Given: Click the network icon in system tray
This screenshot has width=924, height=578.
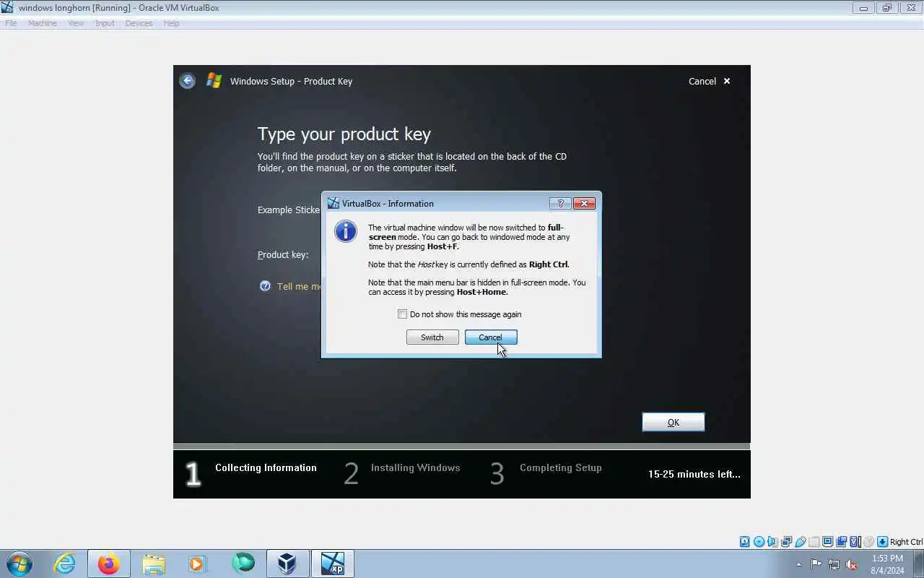Looking at the screenshot, I should [x=834, y=564].
